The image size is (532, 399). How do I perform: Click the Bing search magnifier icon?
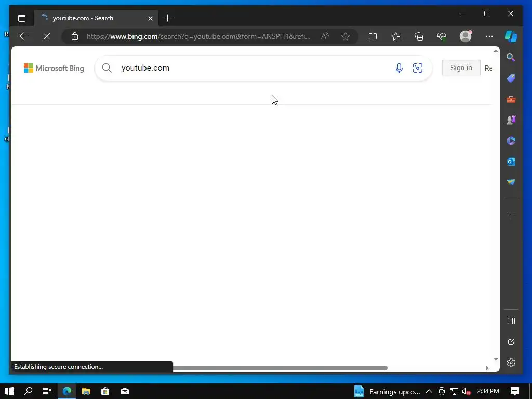[107, 68]
